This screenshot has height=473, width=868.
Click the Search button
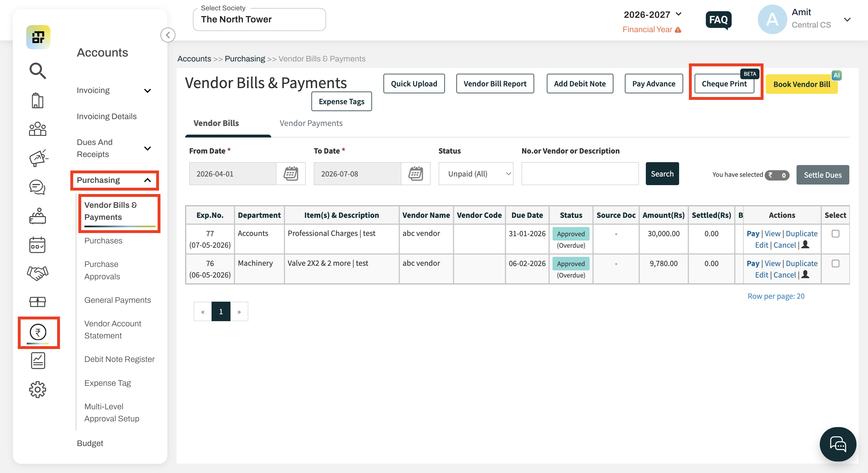pos(662,174)
